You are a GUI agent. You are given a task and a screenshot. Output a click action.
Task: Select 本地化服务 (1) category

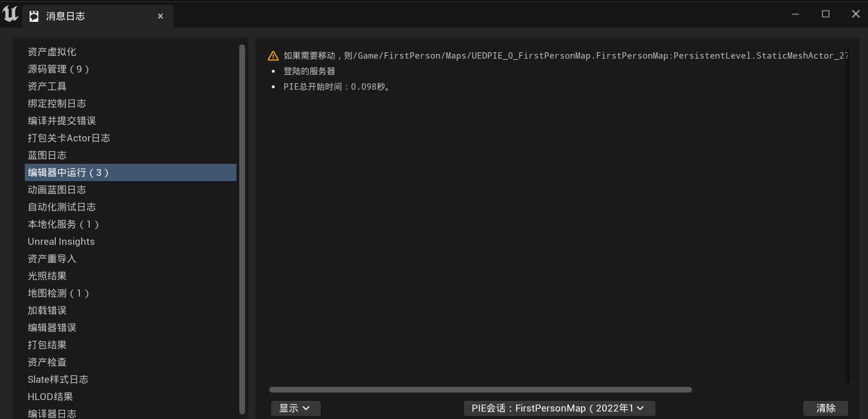pyautogui.click(x=131, y=224)
